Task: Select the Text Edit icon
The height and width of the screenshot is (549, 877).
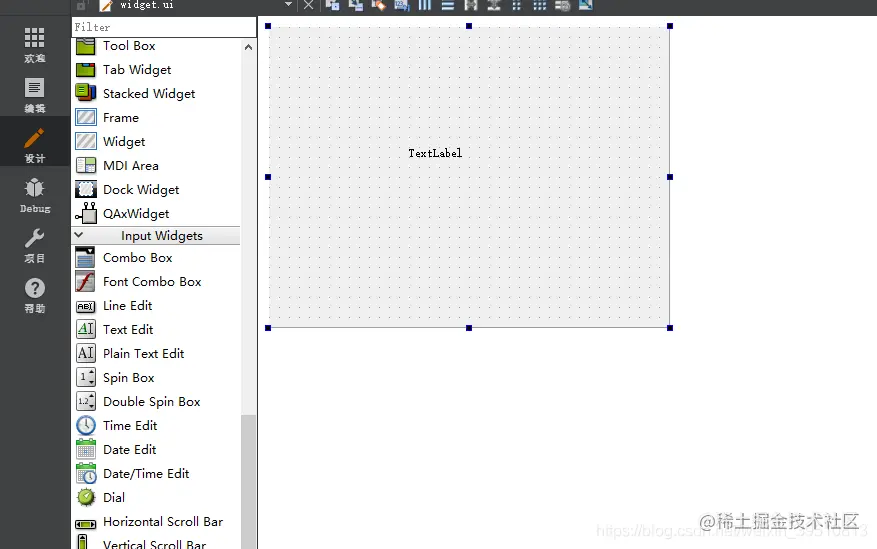Action: (86, 329)
